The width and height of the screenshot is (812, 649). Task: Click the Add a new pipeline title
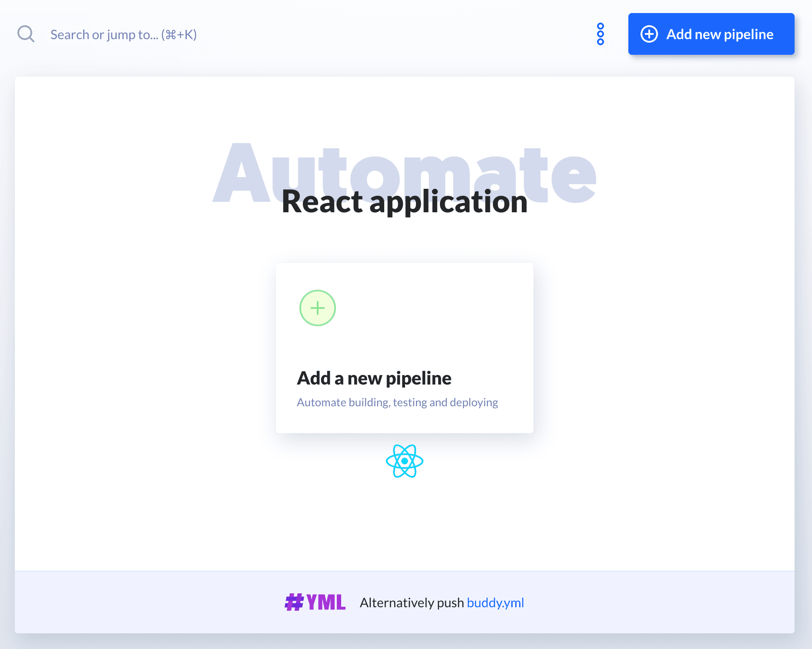coord(374,378)
